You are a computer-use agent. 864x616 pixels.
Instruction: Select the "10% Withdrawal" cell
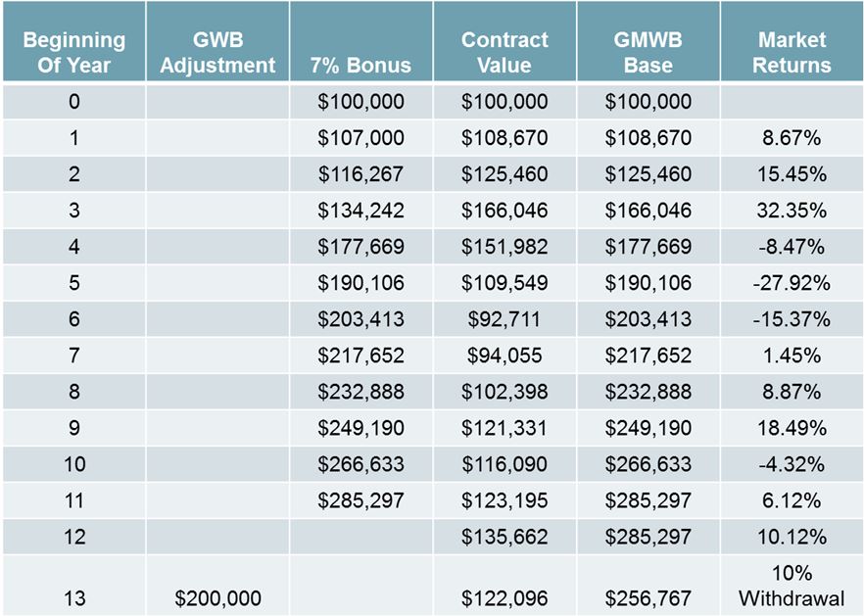pos(792,585)
